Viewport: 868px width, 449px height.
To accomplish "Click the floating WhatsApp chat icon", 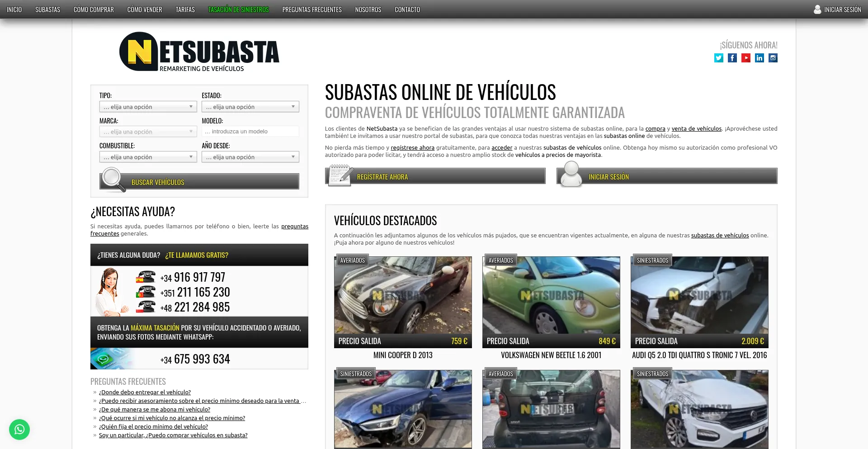I will (x=19, y=430).
